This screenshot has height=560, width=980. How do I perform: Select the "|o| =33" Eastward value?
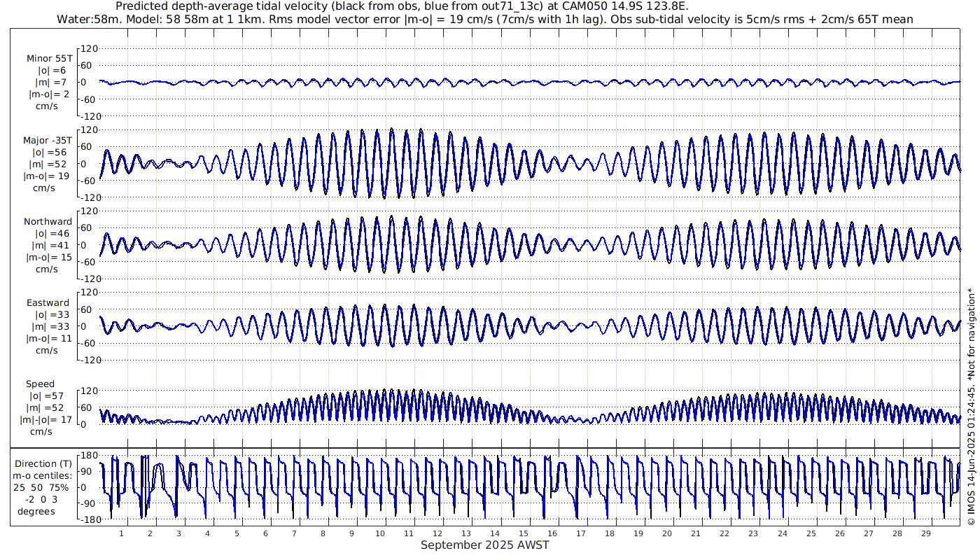tap(52, 315)
